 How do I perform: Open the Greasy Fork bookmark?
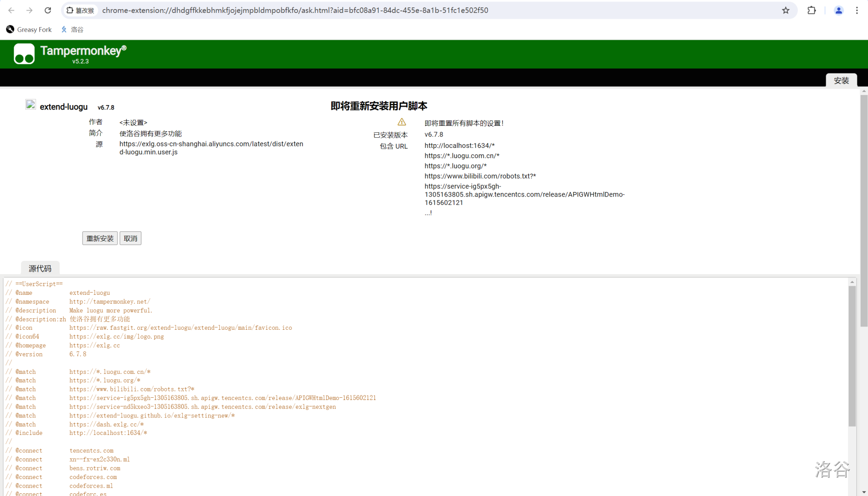pos(29,29)
